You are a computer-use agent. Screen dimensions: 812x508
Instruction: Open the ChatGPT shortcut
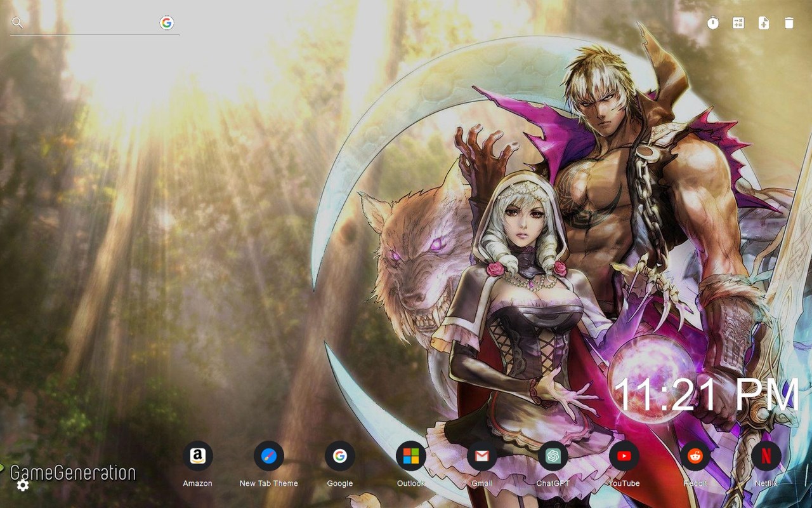[554, 457]
